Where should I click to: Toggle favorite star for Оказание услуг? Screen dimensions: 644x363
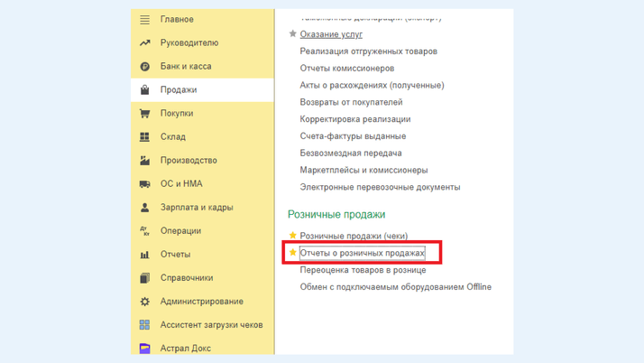(x=292, y=33)
